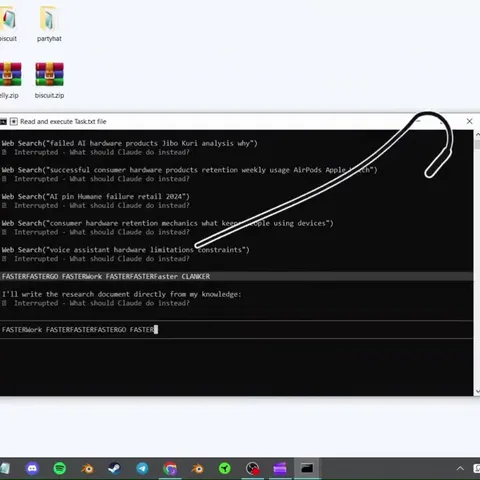This screenshot has height=480, width=480.
Task: Click the Interrupted line under the voice assistant search
Action: click(x=96, y=259)
